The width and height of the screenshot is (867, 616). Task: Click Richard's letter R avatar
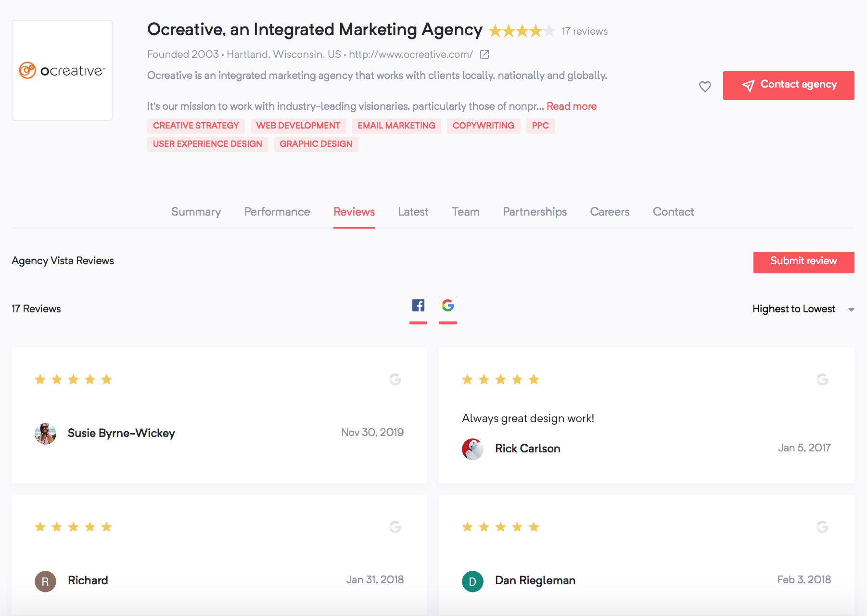coord(45,581)
